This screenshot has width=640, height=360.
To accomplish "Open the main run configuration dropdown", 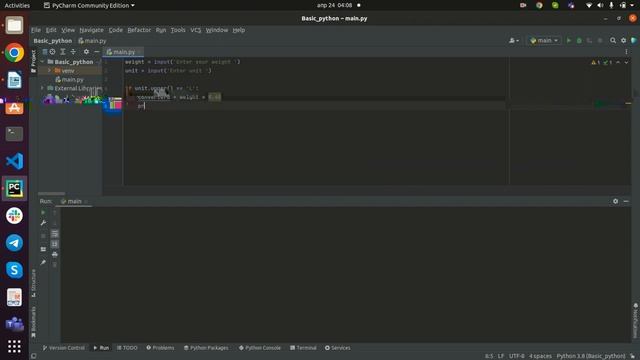I will pyautogui.click(x=544, y=40).
